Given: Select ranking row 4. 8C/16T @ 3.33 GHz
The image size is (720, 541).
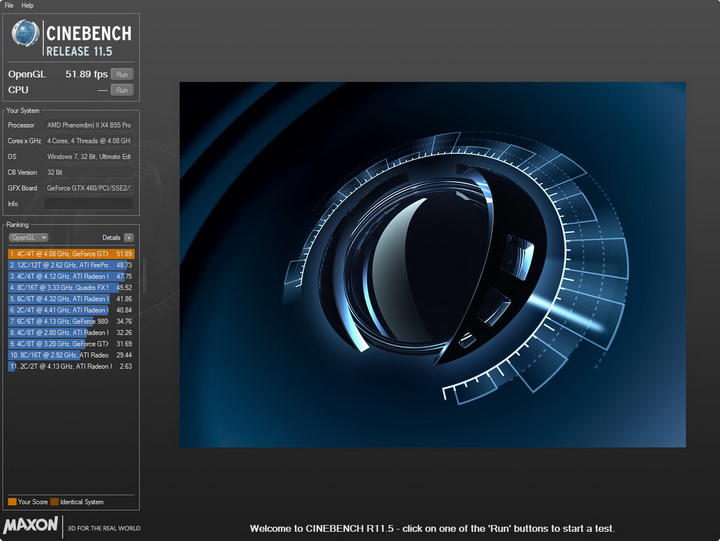Looking at the screenshot, I should pyautogui.click(x=71, y=287).
